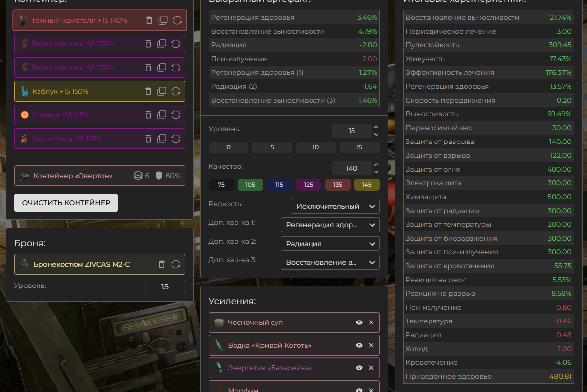Decrease the Уровень value with down arrow
The image size is (587, 392).
click(x=376, y=134)
